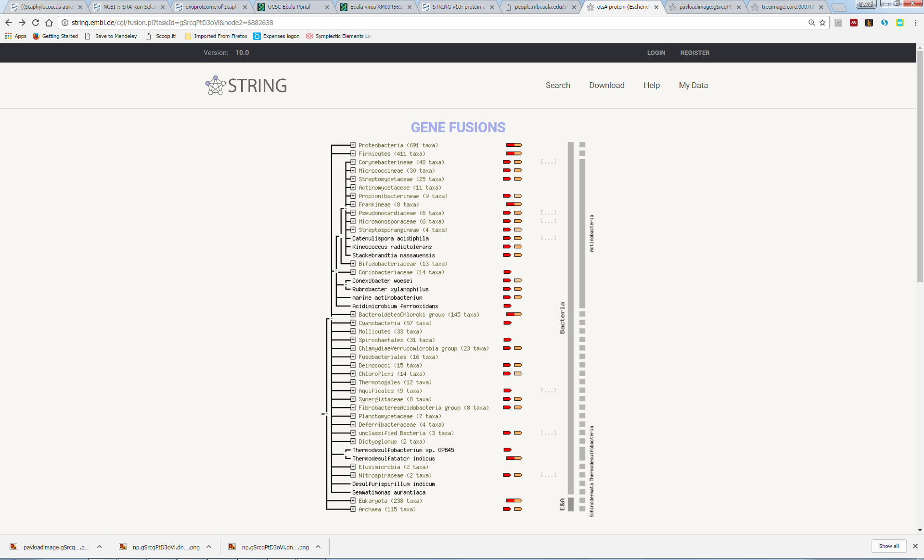Expand the Firmicutes (411 taxa) node
The height and width of the screenshot is (560, 924).
[x=353, y=154]
